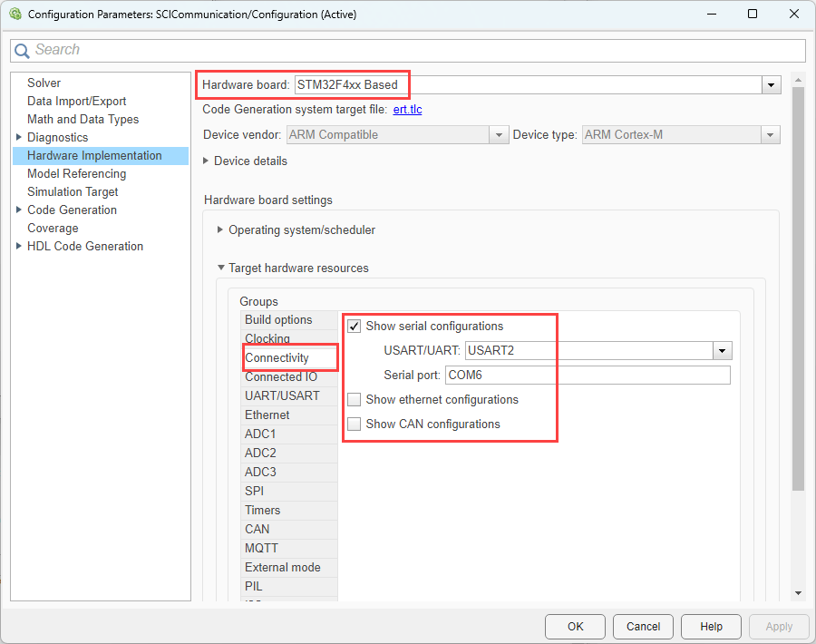Select the UART/USART group
Image resolution: width=816 pixels, height=644 pixels.
click(x=289, y=395)
